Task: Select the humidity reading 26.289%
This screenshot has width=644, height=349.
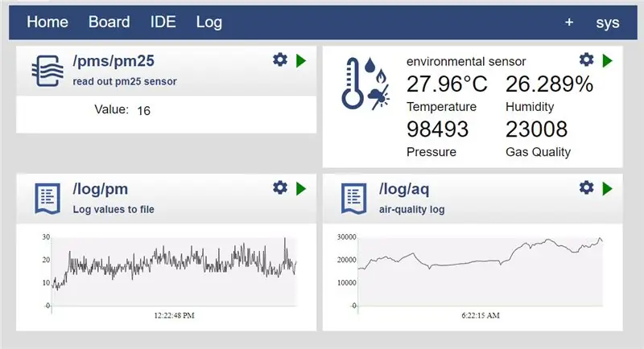Action: point(549,84)
